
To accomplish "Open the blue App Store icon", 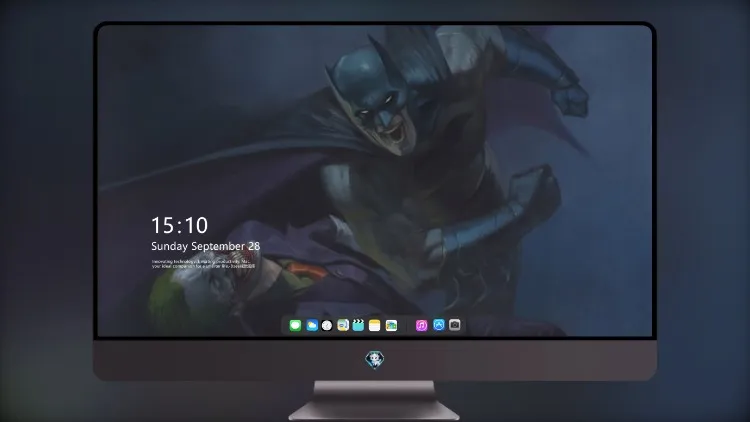I will click(x=439, y=325).
